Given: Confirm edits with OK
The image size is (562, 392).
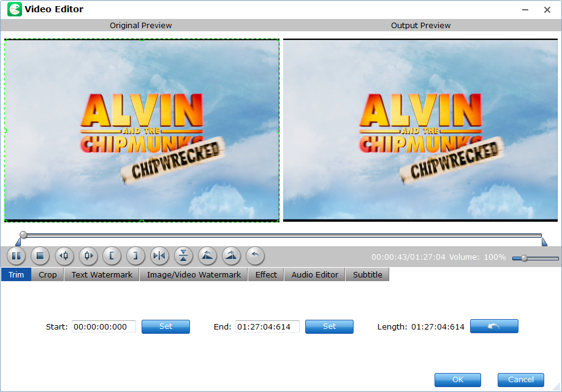Looking at the screenshot, I should pos(458,380).
